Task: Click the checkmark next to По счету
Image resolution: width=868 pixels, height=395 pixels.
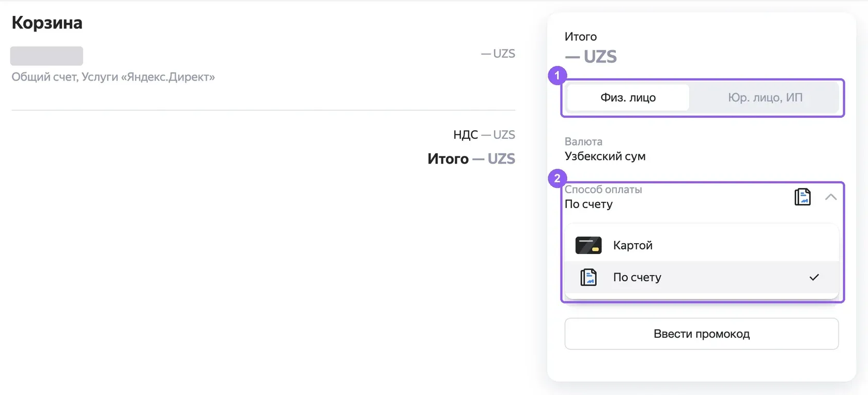Action: [814, 277]
